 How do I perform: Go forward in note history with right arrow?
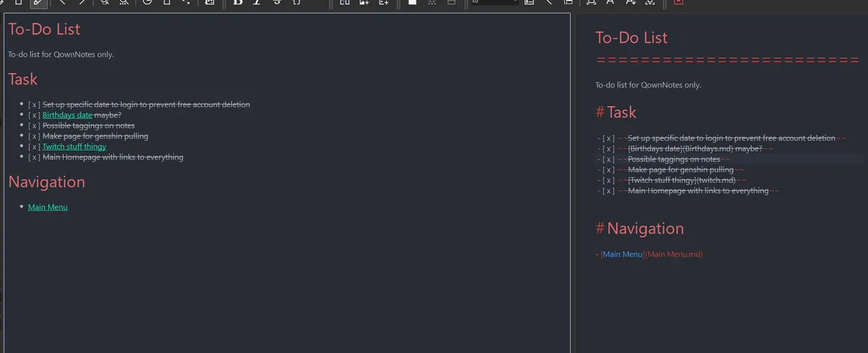[82, 2]
